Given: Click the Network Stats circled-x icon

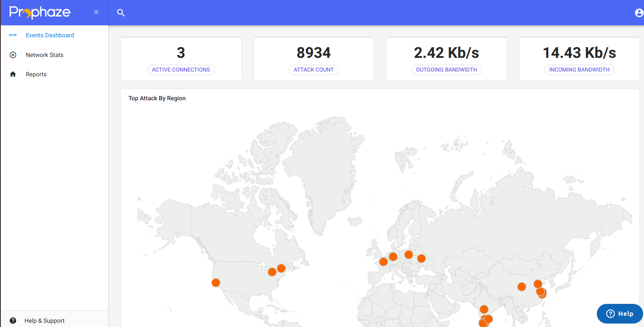Looking at the screenshot, I should pos(13,55).
